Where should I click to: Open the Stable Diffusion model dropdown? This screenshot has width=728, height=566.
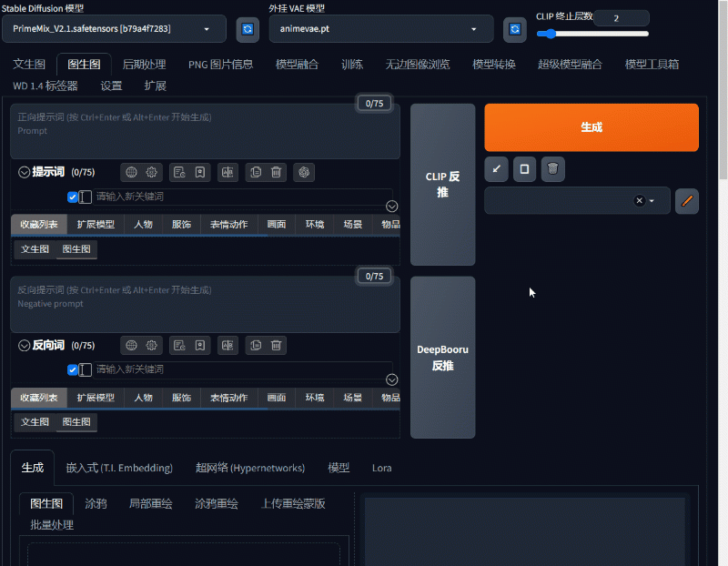coord(114,29)
